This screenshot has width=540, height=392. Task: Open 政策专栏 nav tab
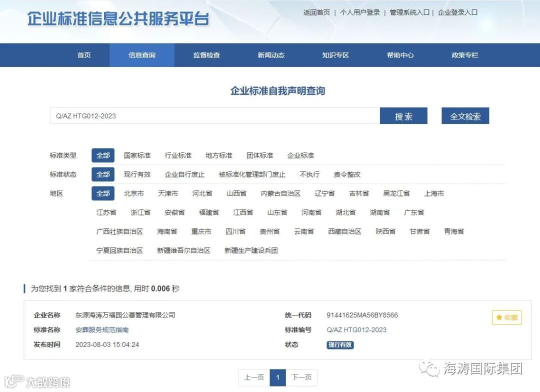coord(464,55)
